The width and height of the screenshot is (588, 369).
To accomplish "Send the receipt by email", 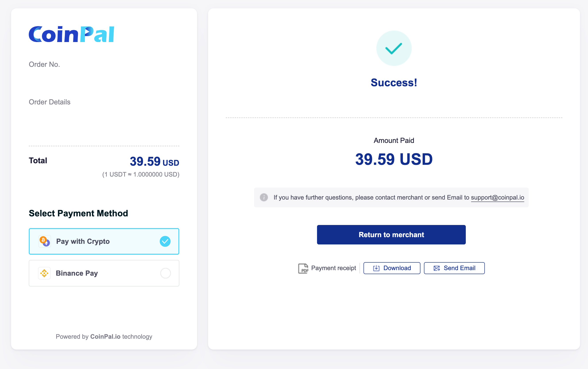I will pos(454,268).
